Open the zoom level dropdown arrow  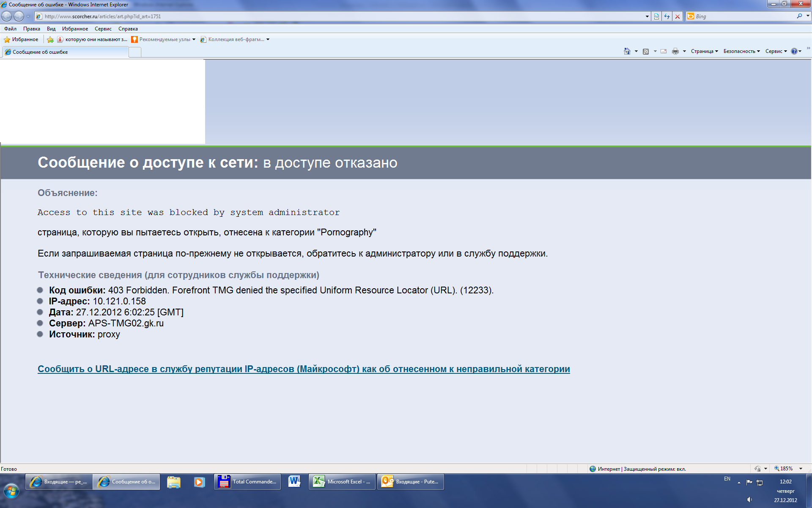click(x=801, y=469)
